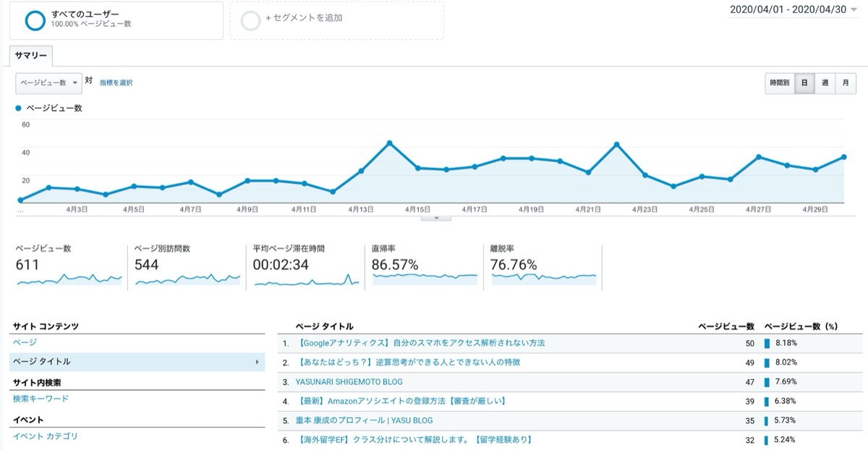
Task: Click the 離脱率 76.76% metric card
Action: (543, 266)
